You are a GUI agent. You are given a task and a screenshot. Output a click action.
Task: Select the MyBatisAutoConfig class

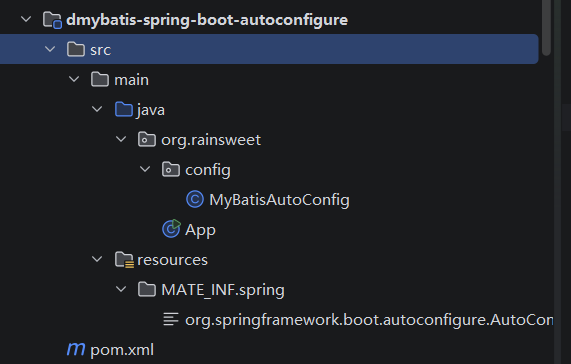(x=279, y=200)
